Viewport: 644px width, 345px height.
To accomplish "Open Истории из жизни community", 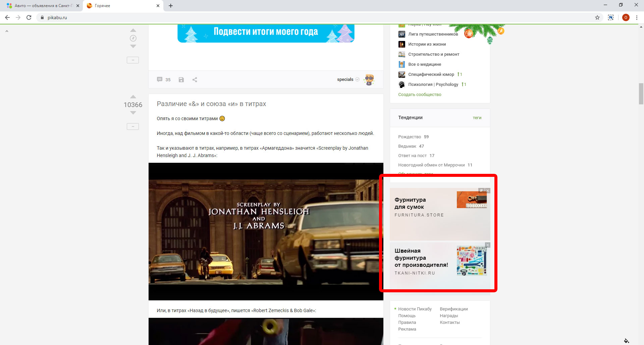I will [x=427, y=44].
